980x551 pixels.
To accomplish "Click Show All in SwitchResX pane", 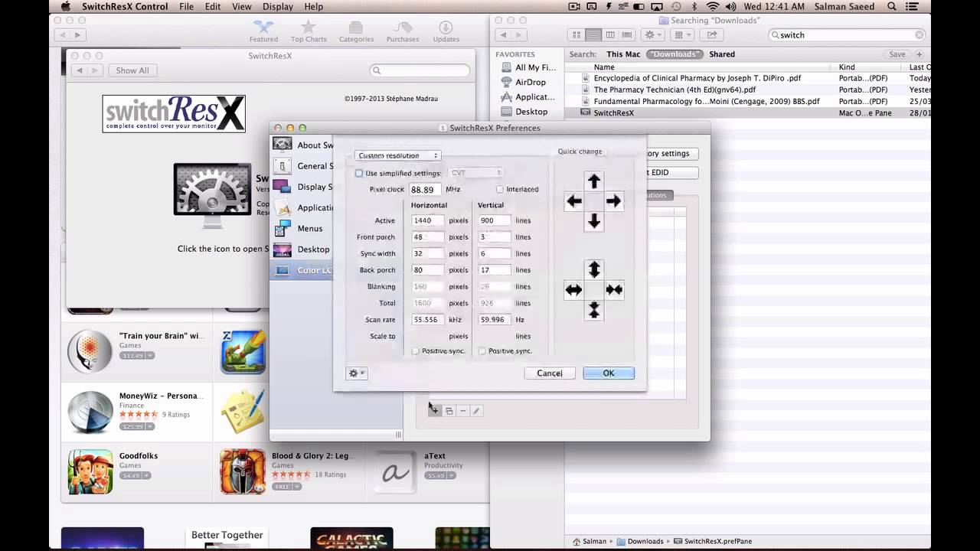I will (132, 70).
